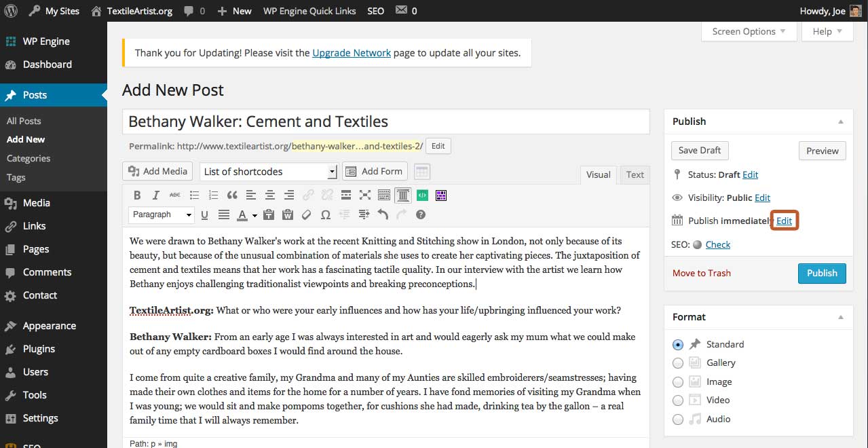Undo the last edit
The height and width of the screenshot is (448, 868).
click(383, 215)
